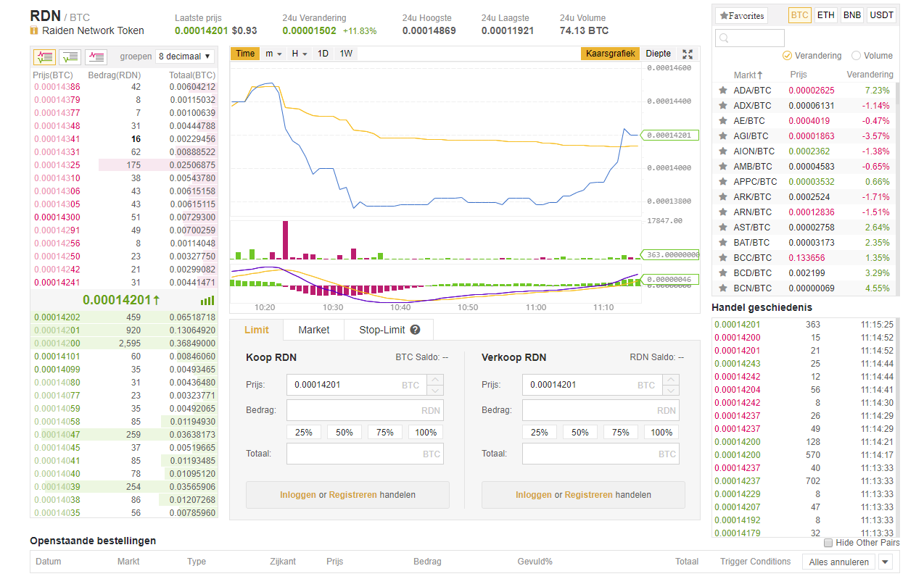Focus the Verkoop RDN Totaal field
This screenshot has width=924, height=579.
pos(601,454)
